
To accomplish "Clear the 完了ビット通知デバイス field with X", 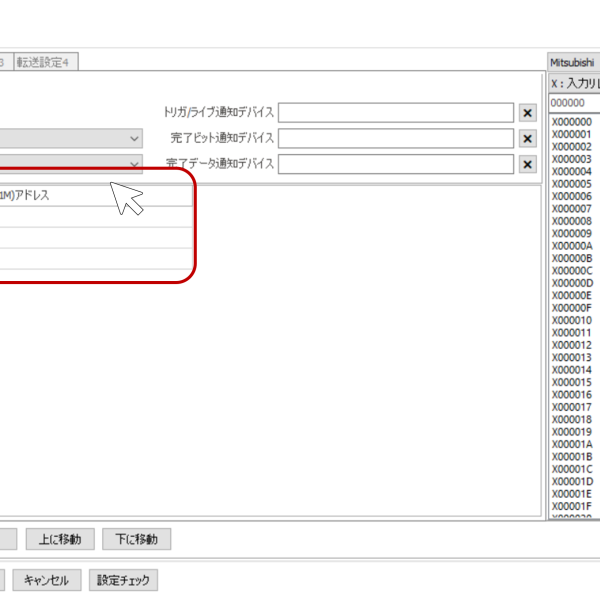I will (528, 138).
